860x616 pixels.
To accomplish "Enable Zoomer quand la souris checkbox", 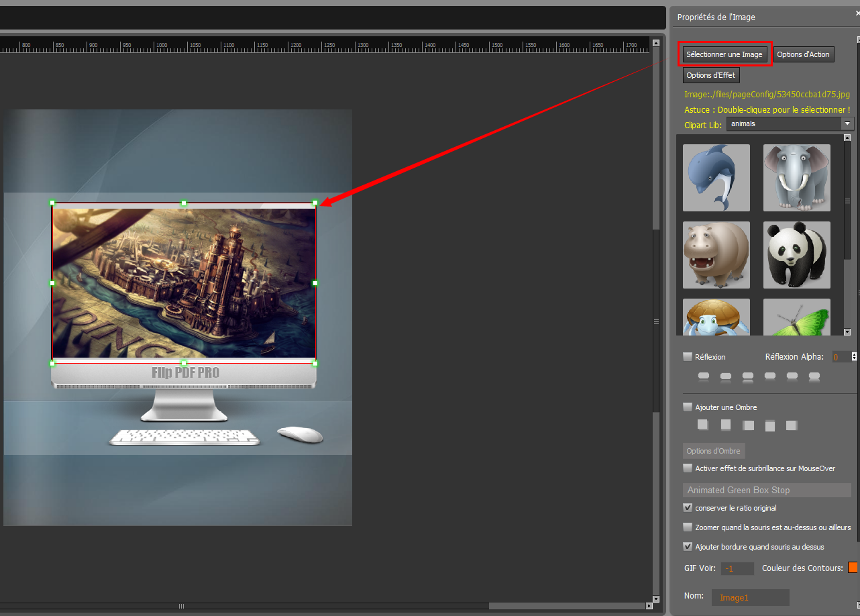I will (x=688, y=527).
